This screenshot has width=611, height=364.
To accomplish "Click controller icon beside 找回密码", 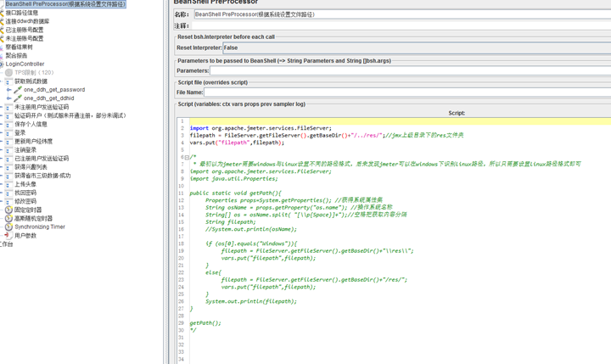I will 9,193.
